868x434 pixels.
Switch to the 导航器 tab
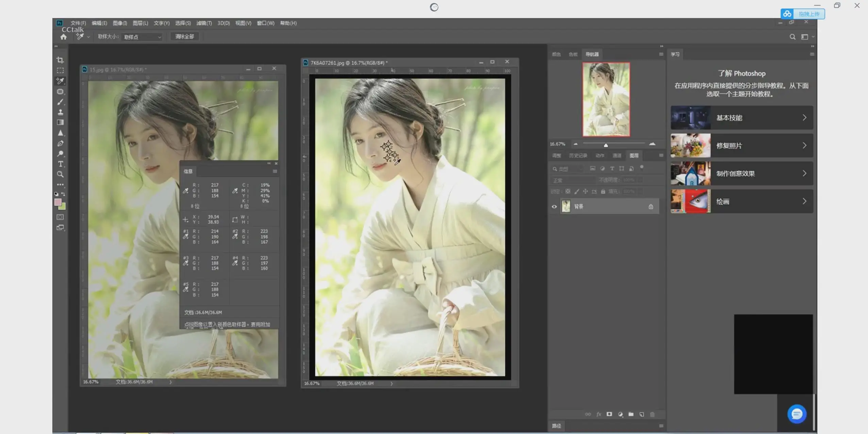coord(592,54)
